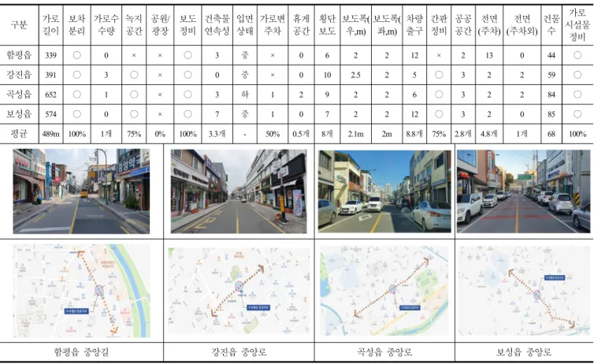Click the 곡성읍 중앙로 caption
This screenshot has width=594, height=364.
point(384,352)
